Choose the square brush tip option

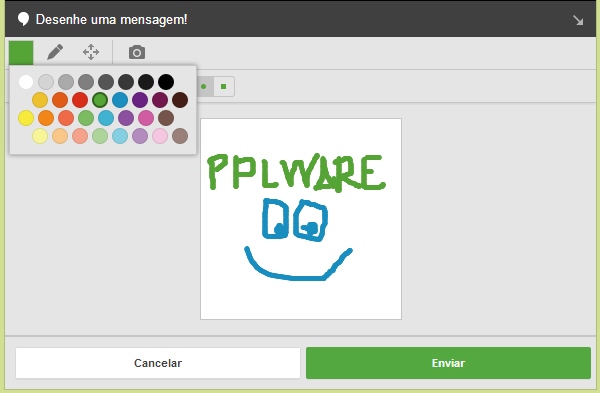pyautogui.click(x=224, y=86)
